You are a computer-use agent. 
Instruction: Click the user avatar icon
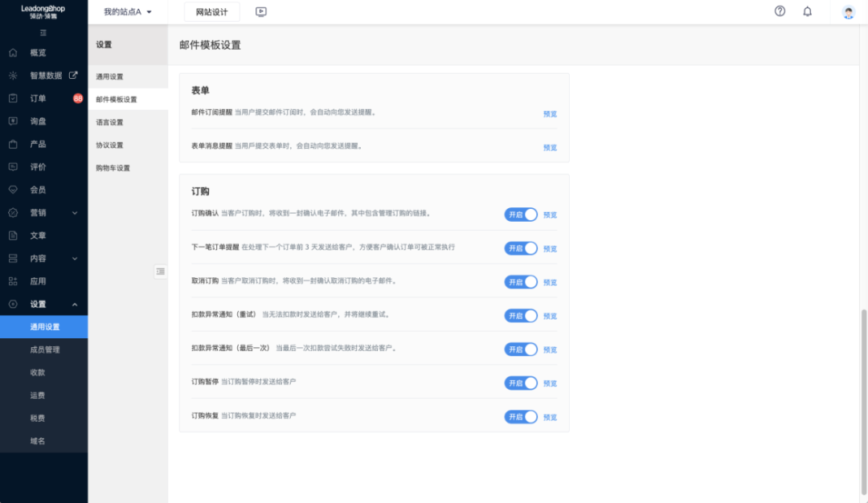849,12
